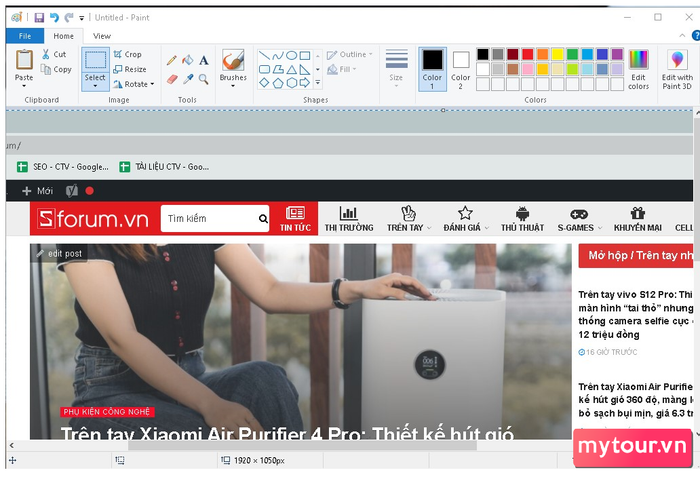Click SEO - CTV Google bookmark in canvas
Viewport: 700px width, 477px height.
[x=62, y=167]
